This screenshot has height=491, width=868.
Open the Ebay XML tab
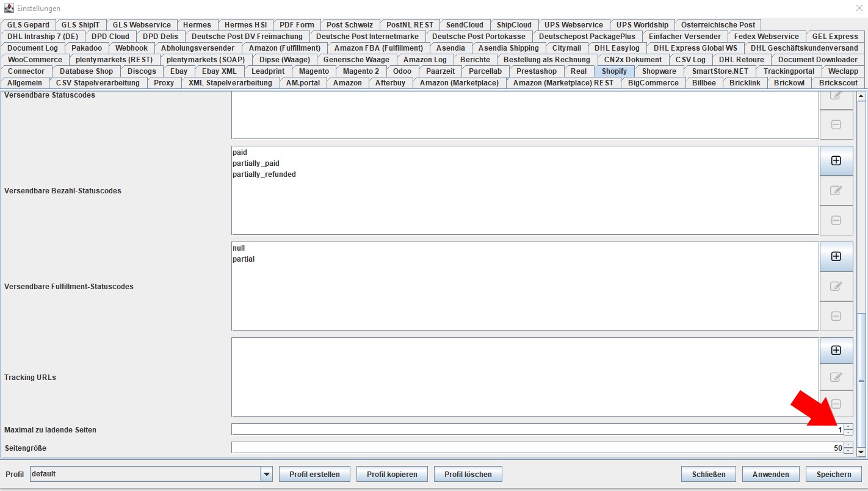click(219, 71)
